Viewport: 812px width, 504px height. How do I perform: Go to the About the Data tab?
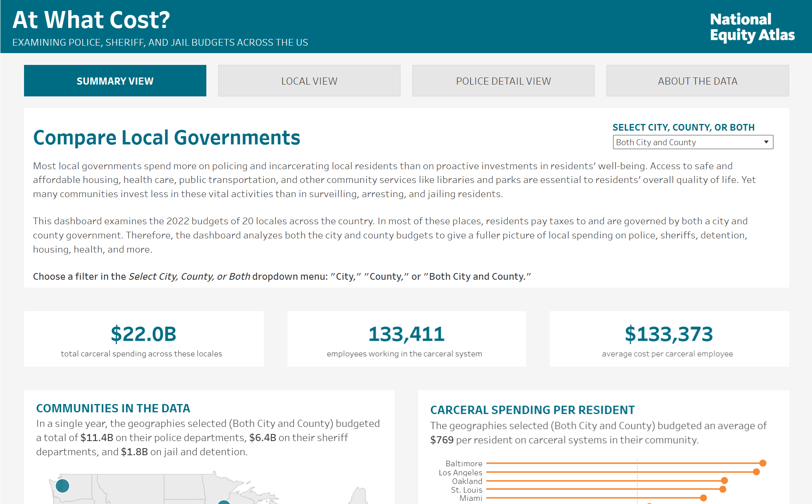tap(697, 81)
